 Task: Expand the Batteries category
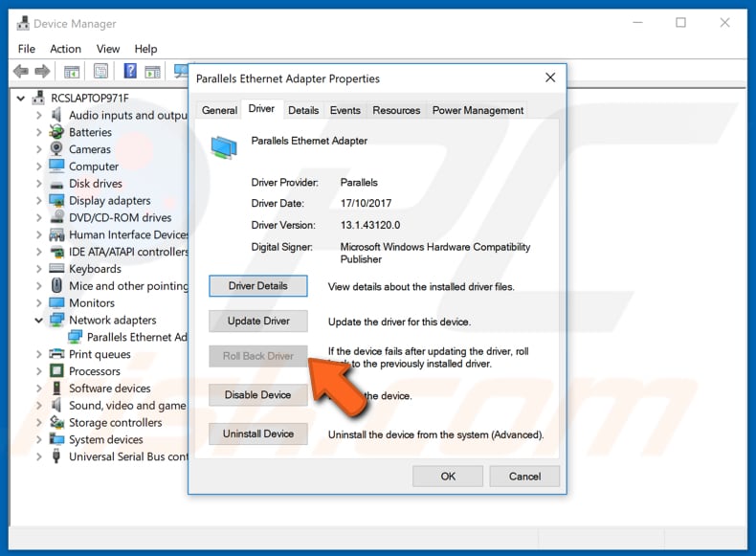coord(38,132)
